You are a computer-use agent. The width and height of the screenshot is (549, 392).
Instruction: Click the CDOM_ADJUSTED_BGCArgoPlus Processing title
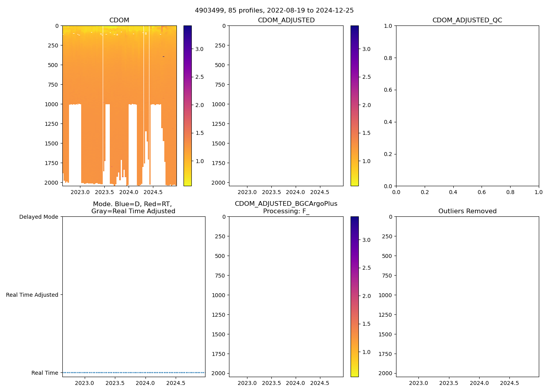click(286, 207)
